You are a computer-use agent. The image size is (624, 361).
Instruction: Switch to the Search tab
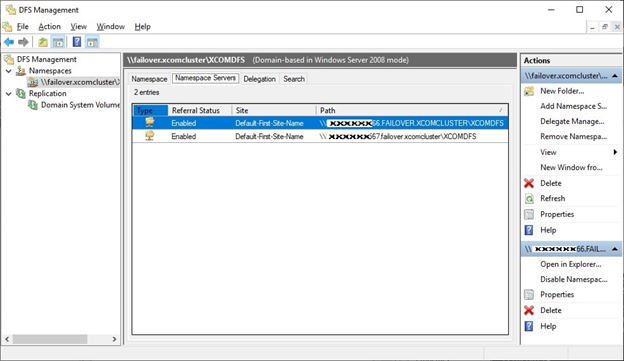pos(294,79)
